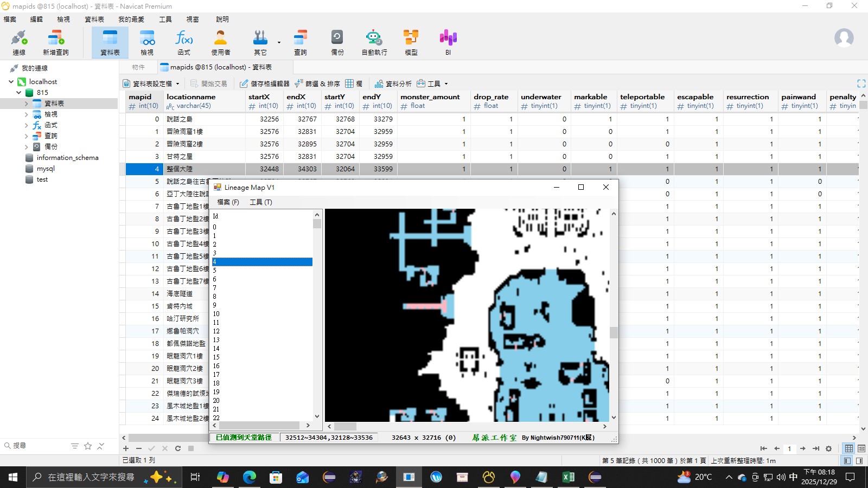868x488 pixels.
Task: Toggle the left navigation pane button
Action: click(x=847, y=460)
